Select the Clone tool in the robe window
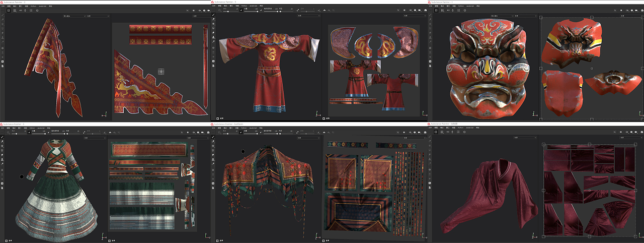644x243 pixels. 213,37
